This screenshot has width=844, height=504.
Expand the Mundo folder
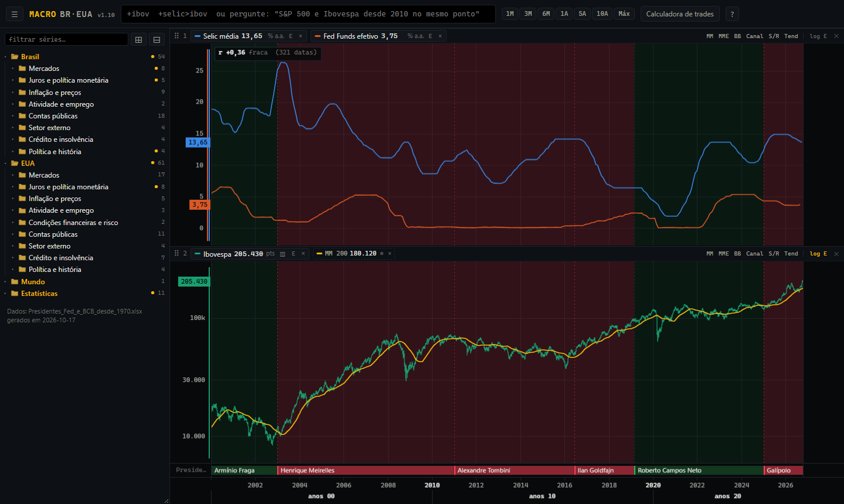click(84, 282)
